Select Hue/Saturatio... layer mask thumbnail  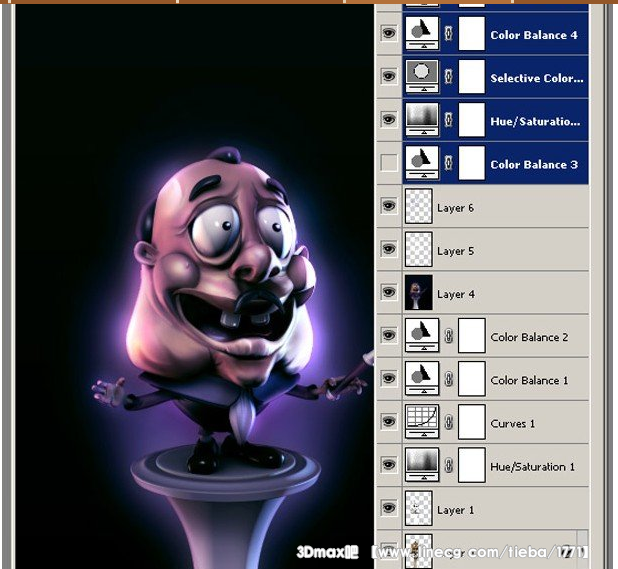click(471, 119)
